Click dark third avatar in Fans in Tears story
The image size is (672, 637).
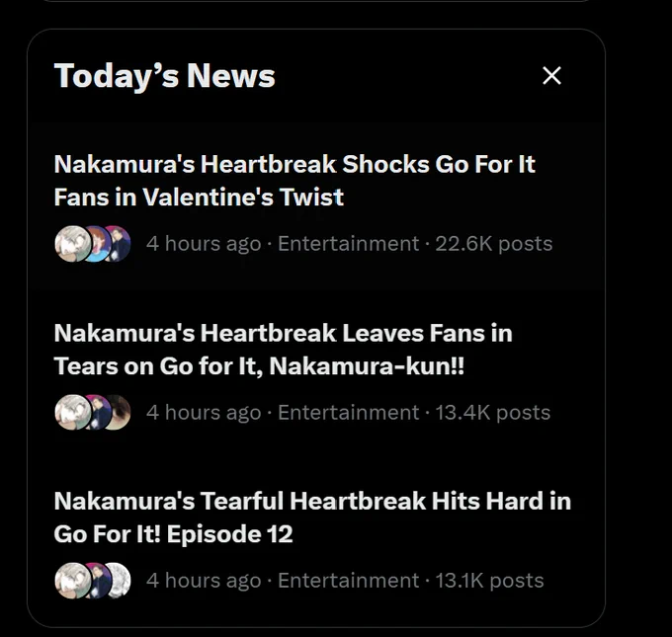click(119, 412)
